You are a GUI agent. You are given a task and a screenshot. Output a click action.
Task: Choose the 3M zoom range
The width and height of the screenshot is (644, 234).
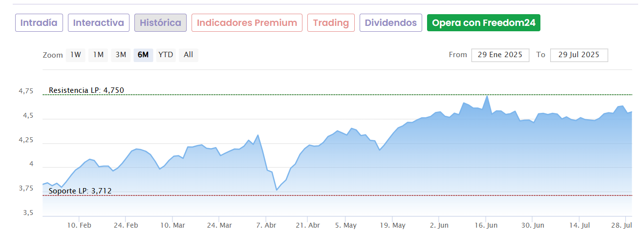point(121,55)
